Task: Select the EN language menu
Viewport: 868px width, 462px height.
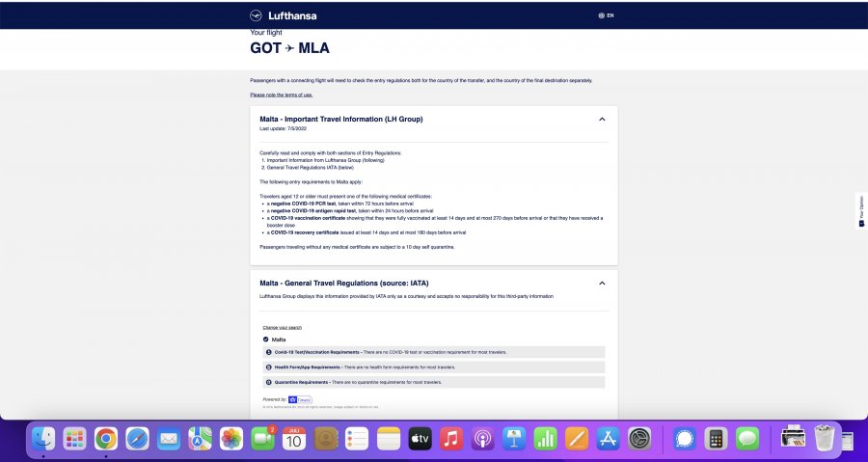Action: click(610, 15)
